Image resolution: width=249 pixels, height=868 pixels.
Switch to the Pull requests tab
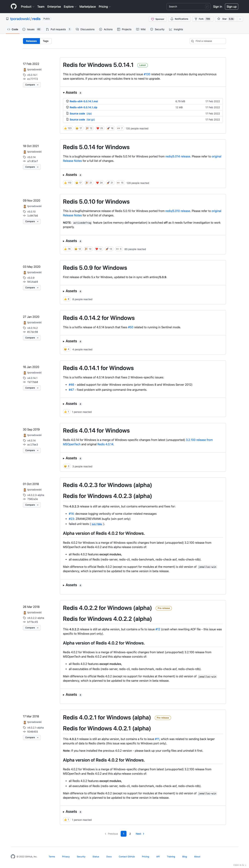click(58, 29)
